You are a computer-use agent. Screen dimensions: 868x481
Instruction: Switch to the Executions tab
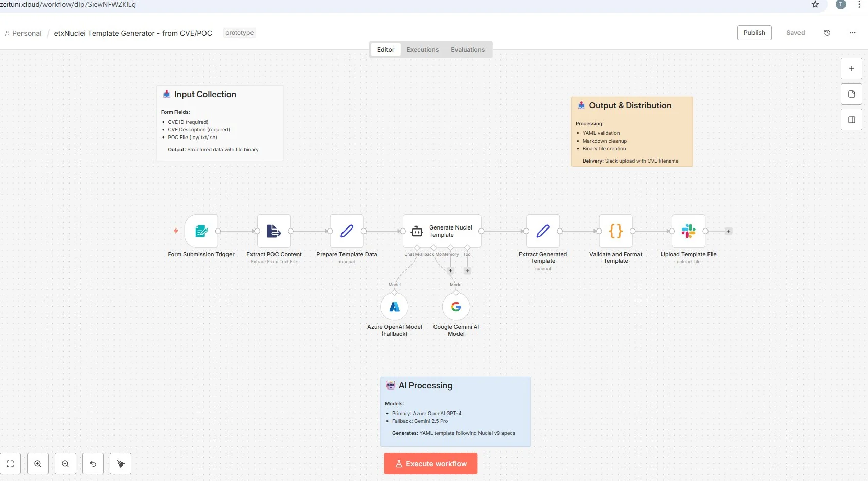tap(422, 49)
